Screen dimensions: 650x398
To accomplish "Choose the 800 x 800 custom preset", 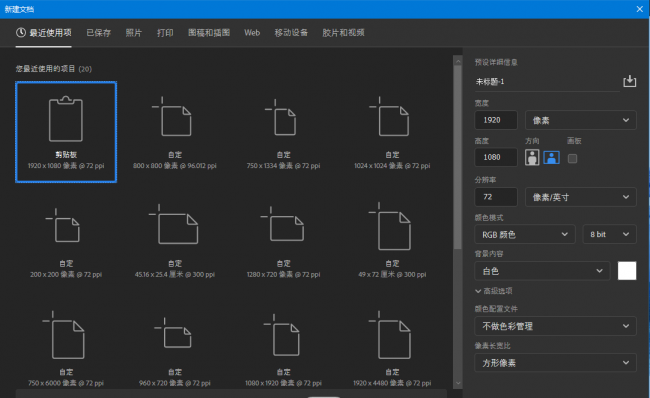I will click(175, 132).
